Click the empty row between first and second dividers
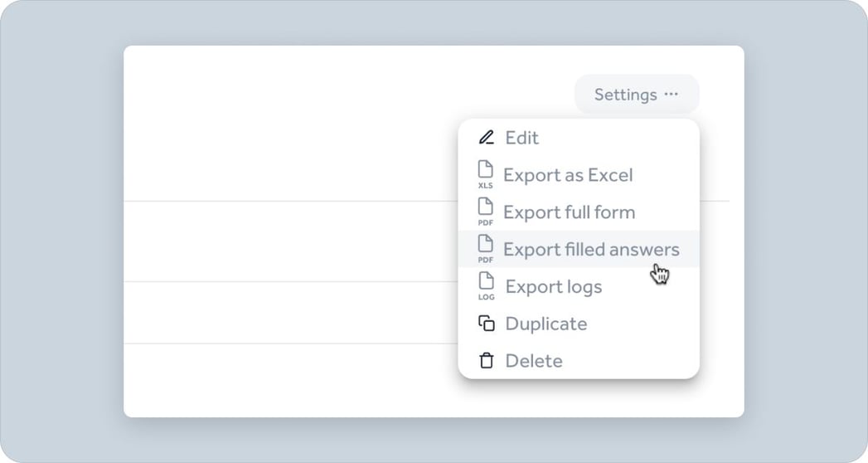The height and width of the screenshot is (463, 868). (290, 241)
